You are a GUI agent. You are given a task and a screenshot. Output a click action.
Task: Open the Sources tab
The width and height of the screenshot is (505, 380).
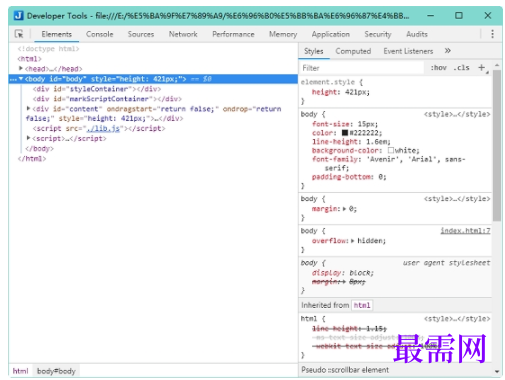click(141, 34)
